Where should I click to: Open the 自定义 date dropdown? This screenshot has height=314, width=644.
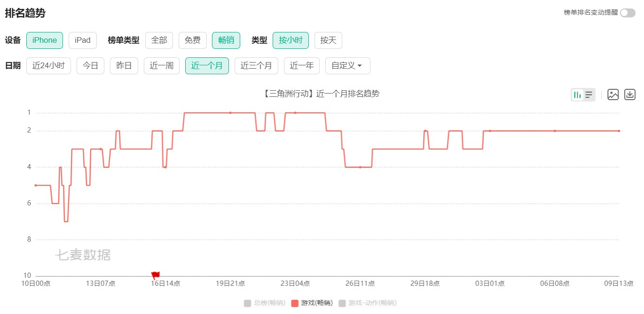[347, 66]
